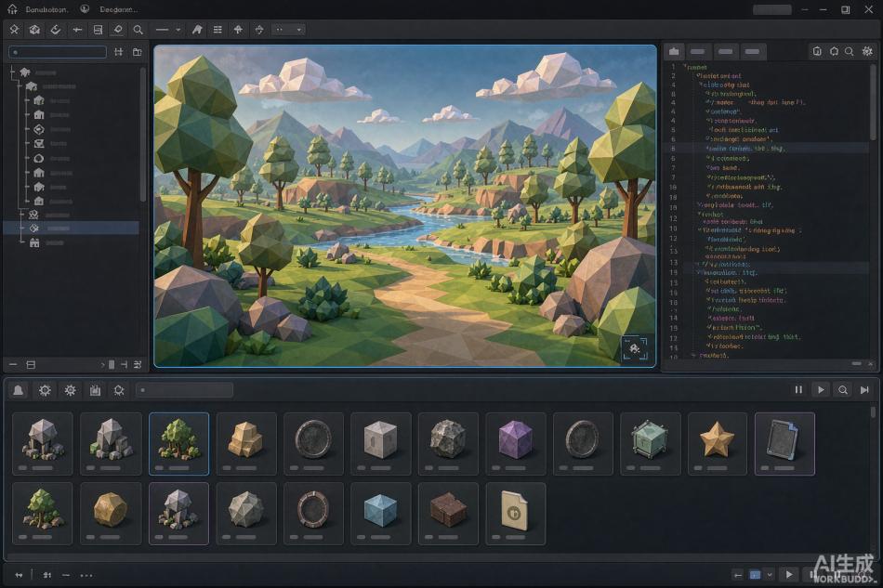Viewport: 883px width, 588px height.
Task: Open the dotted dropdown in the top toolbar
Action: 289,29
